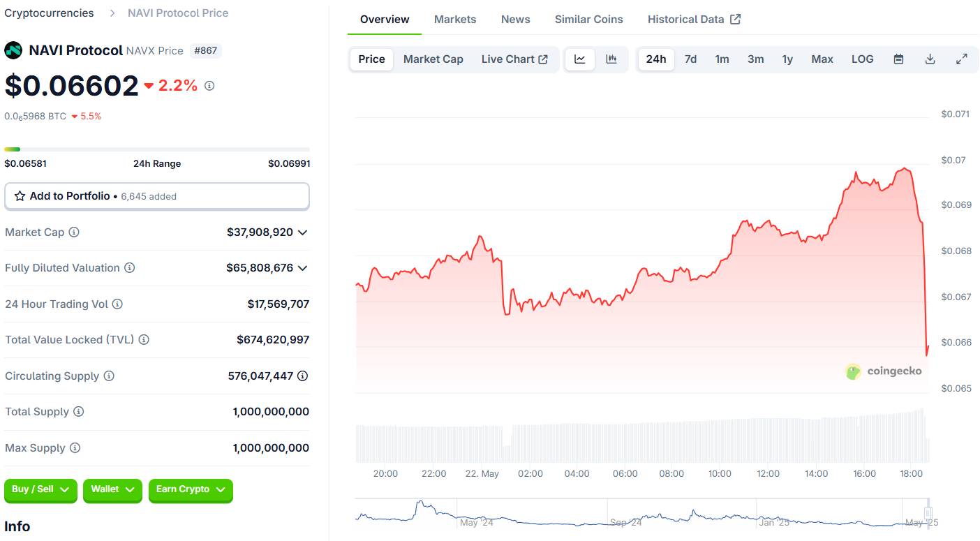
Task: Click the volume bars below chart
Action: (642, 436)
